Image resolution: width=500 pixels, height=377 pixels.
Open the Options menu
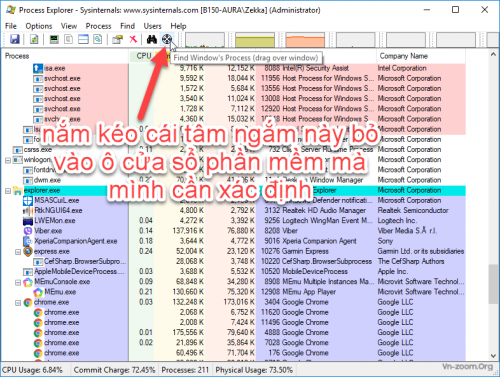coord(39,26)
